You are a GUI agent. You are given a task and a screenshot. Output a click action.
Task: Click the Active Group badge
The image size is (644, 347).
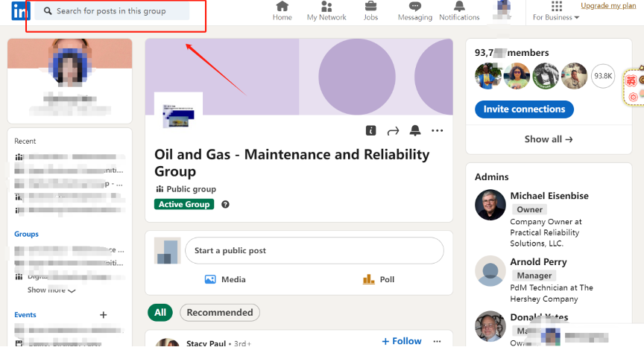(x=184, y=204)
